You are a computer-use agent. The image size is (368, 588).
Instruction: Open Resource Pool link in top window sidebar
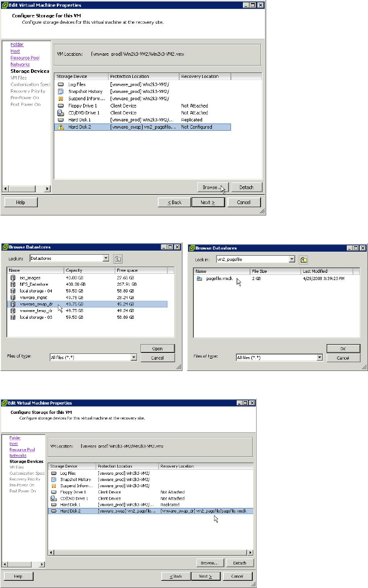25,58
